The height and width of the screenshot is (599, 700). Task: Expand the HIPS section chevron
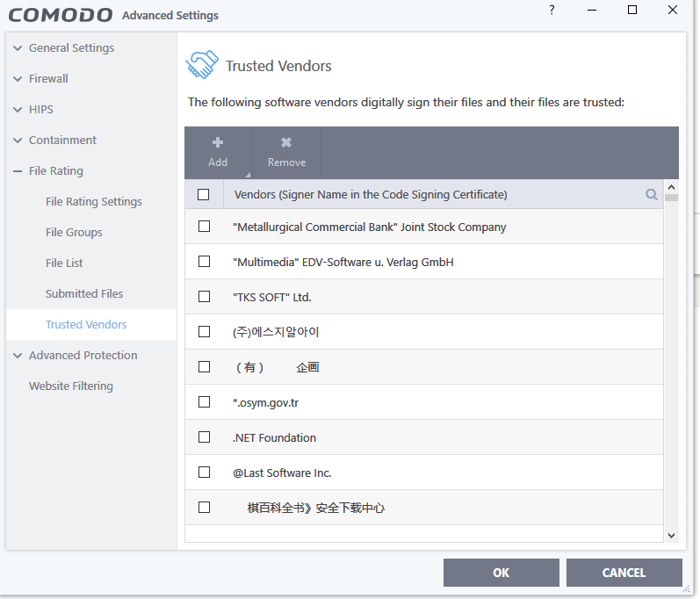point(18,110)
